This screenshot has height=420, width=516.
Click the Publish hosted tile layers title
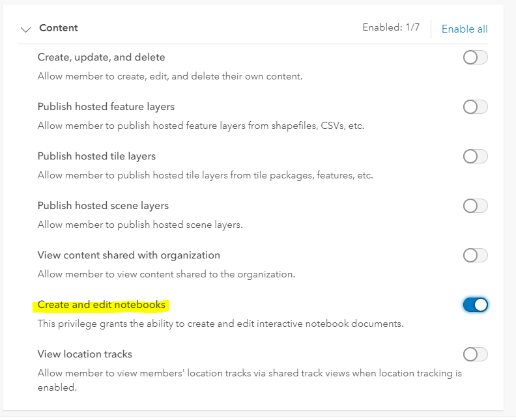tap(96, 156)
